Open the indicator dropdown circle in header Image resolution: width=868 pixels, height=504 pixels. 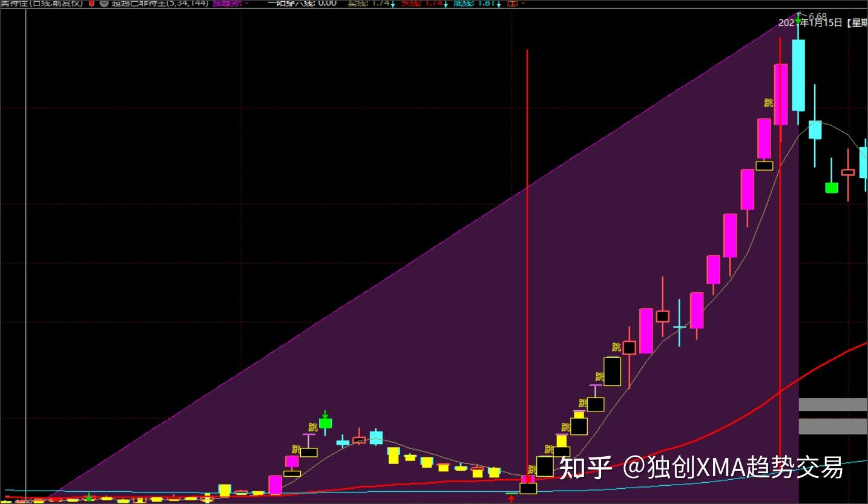click(x=104, y=3)
